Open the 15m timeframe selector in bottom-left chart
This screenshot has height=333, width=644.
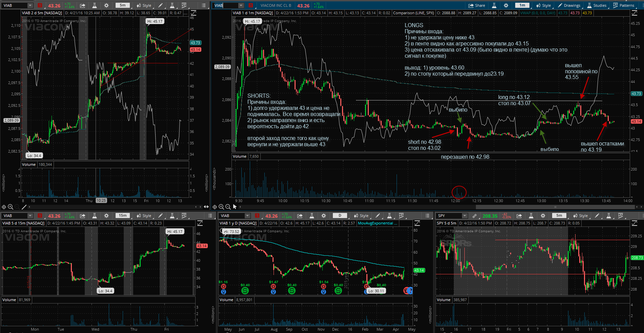coord(123,216)
